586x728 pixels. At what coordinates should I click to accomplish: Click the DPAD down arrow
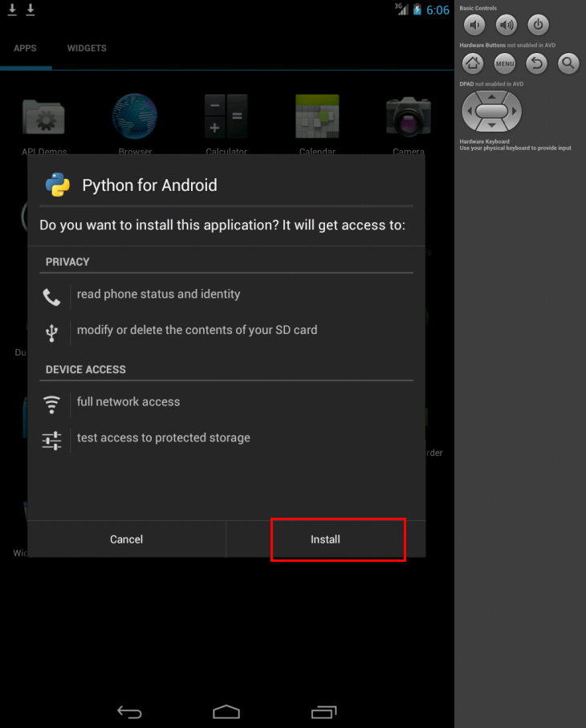pyautogui.click(x=492, y=125)
